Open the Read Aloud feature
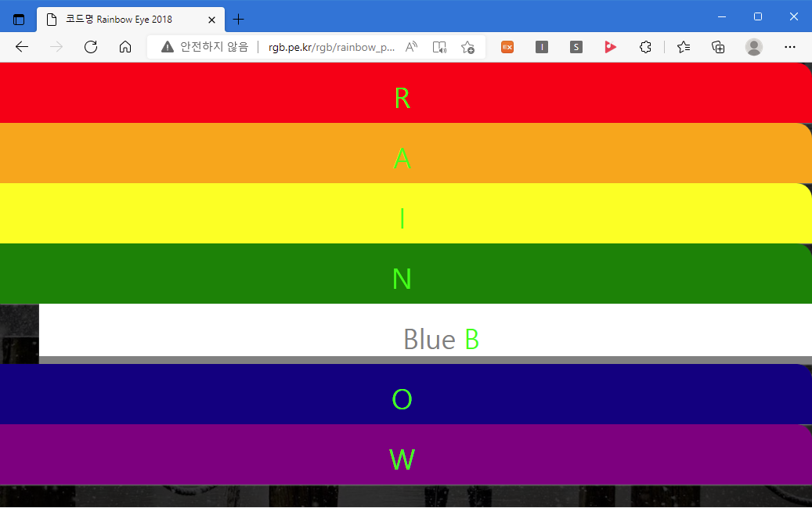The width and height of the screenshot is (812, 508). coord(411,47)
